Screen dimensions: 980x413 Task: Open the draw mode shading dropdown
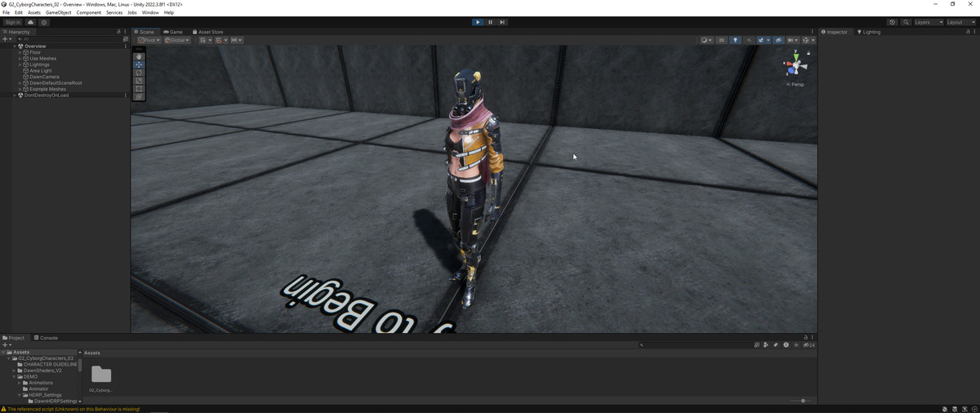(706, 40)
